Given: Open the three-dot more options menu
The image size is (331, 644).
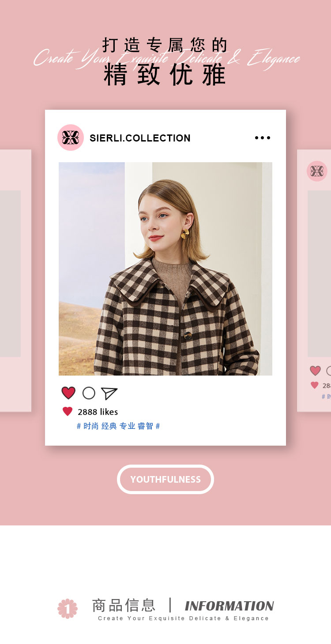Looking at the screenshot, I should [x=263, y=138].
